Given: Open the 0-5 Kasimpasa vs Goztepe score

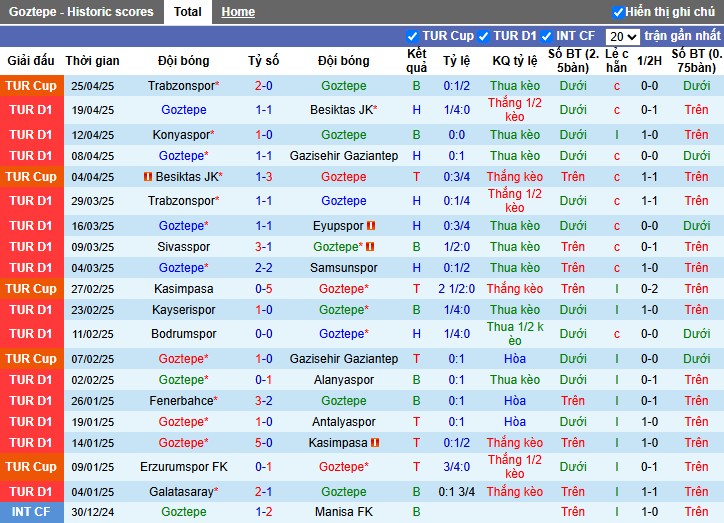Looking at the screenshot, I should pos(264,289).
